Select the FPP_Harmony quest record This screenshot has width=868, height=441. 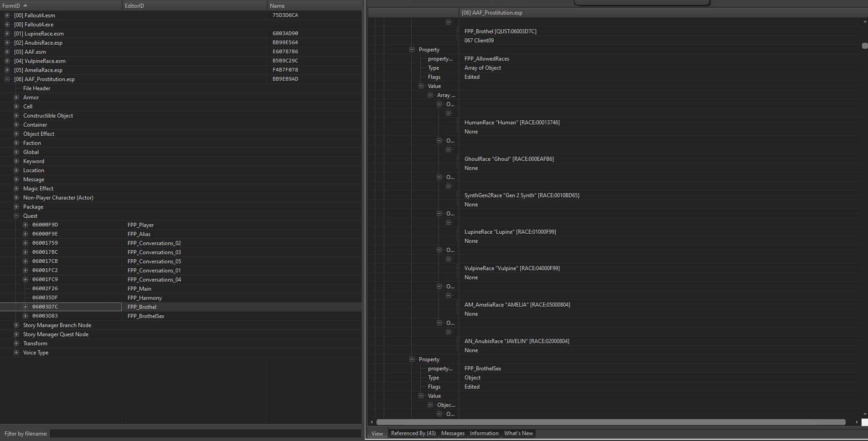click(x=145, y=298)
